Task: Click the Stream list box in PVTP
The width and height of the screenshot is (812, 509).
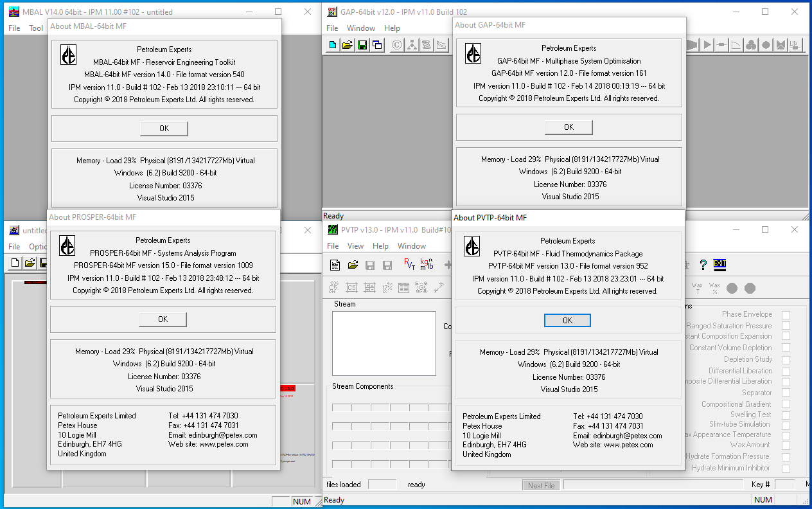Action: [384, 343]
